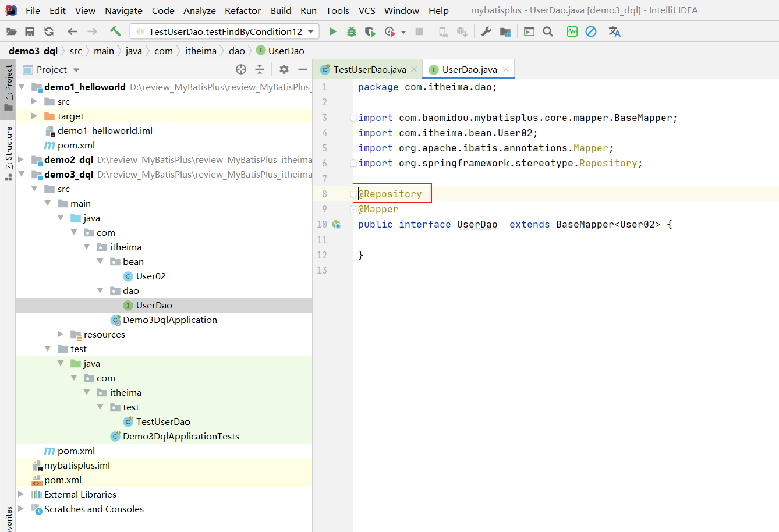Expand External Libraries node
This screenshot has width=779, height=532.
(21, 494)
